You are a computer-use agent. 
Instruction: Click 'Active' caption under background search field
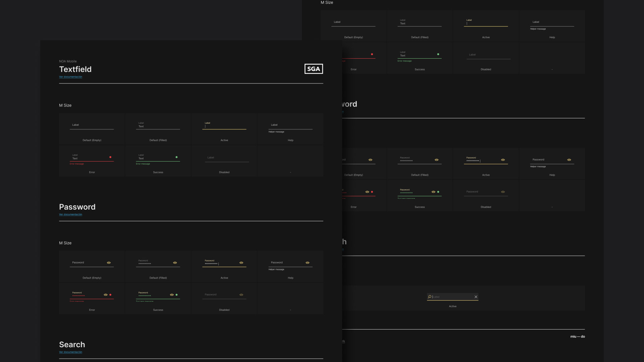(x=452, y=306)
